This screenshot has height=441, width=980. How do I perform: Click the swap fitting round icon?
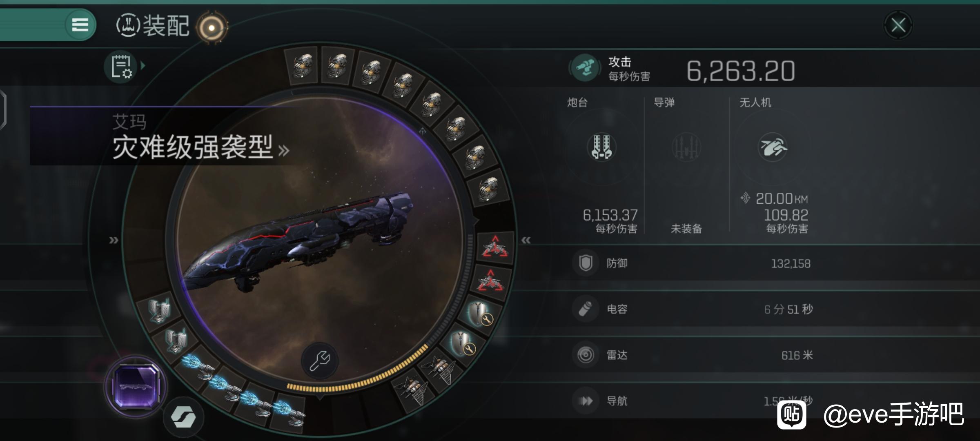(183, 417)
